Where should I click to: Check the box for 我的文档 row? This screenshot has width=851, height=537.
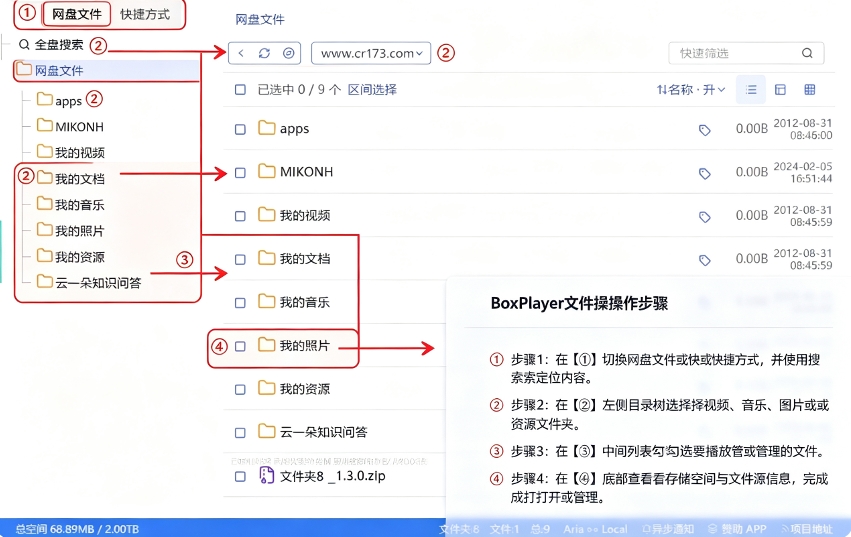[x=240, y=260]
